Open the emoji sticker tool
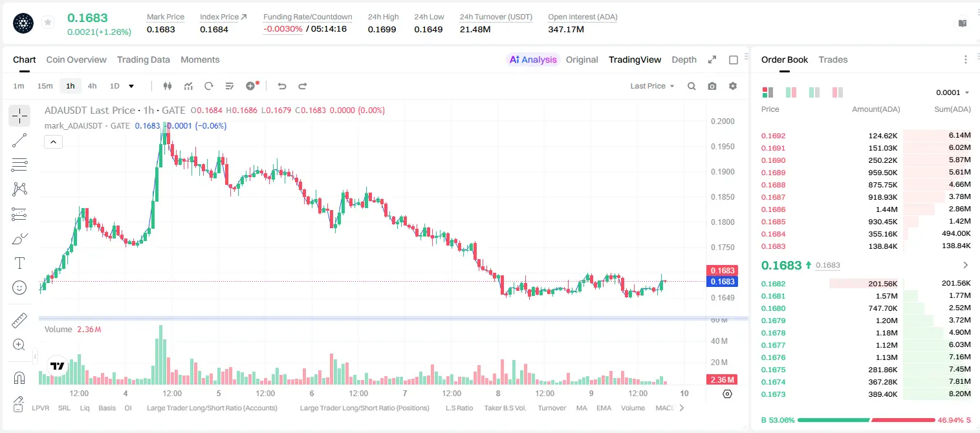 pos(19,288)
